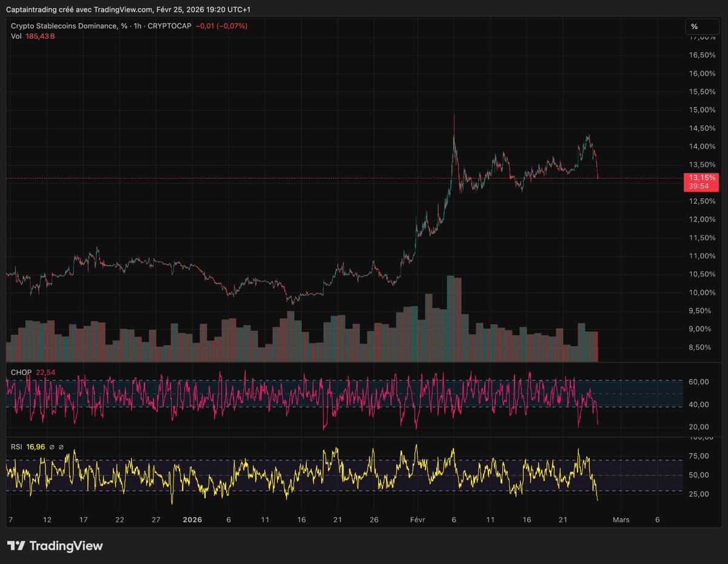Select the RSI indicator label

(x=16, y=447)
